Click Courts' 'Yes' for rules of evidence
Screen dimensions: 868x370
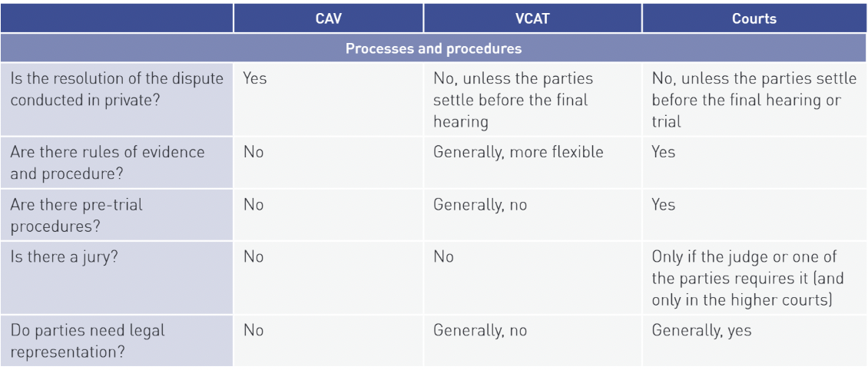tap(664, 152)
